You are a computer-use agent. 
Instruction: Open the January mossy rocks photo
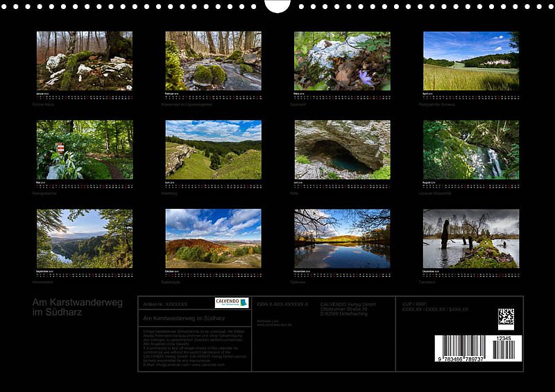point(85,61)
